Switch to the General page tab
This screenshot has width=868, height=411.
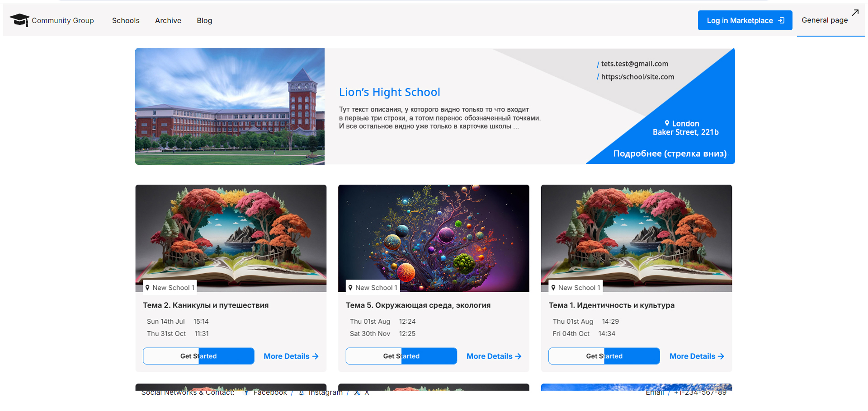tap(824, 20)
